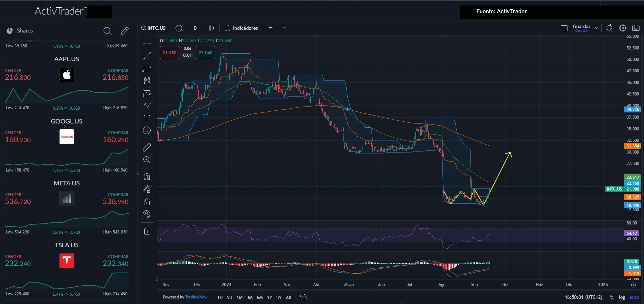Screen dimensions: 644x304
Task: Open the Indicadores menu
Action: pos(241,28)
